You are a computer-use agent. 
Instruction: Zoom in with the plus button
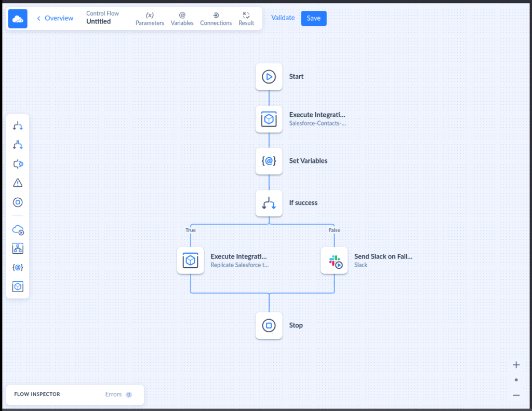(516, 365)
